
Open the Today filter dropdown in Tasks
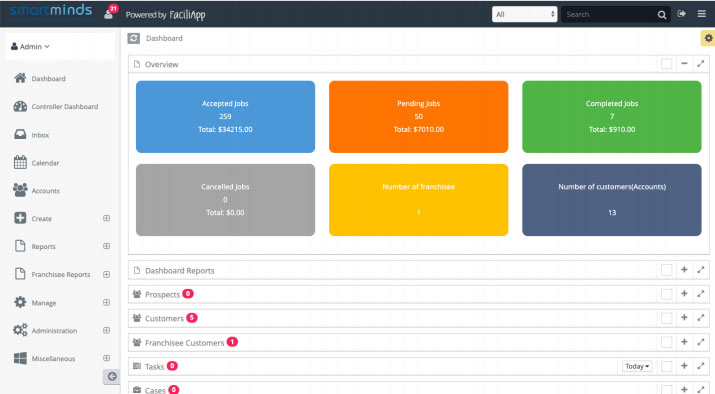click(637, 366)
